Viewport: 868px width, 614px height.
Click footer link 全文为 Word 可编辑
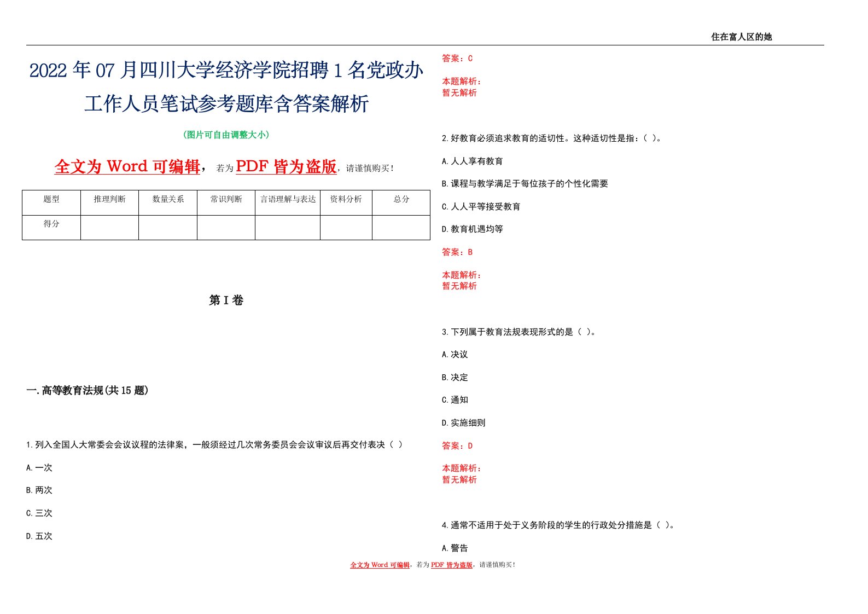coord(380,565)
